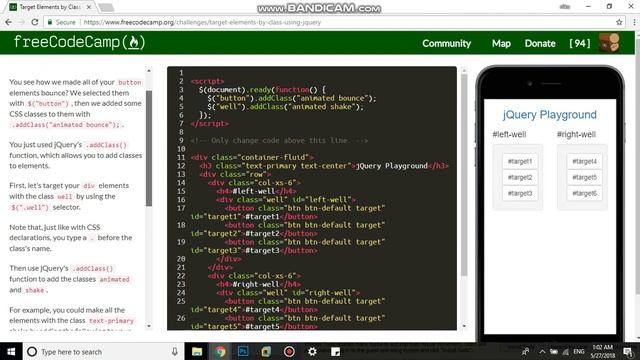Click instructions panel scroll-up arrow
640x360 pixels.
[149, 71]
